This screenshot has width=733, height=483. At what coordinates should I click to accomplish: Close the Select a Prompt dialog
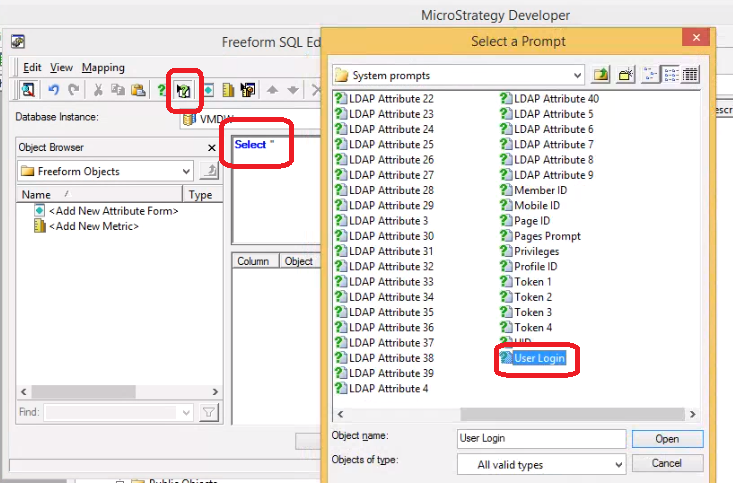point(696,37)
